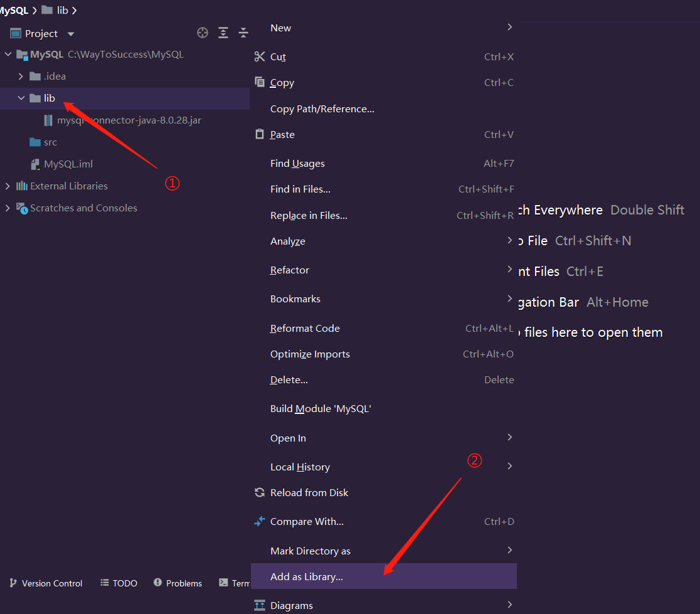Choose Replace in Files menu entry
This screenshot has height=614, width=700.
point(383,216)
